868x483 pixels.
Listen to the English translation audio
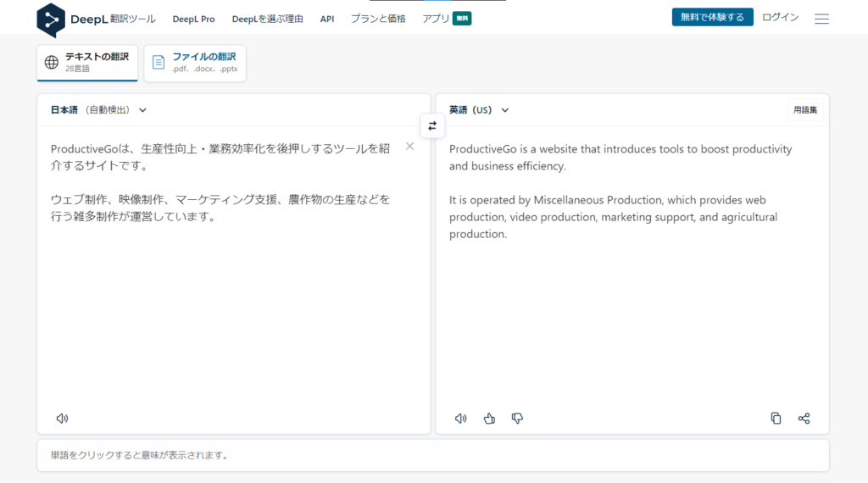tap(460, 418)
